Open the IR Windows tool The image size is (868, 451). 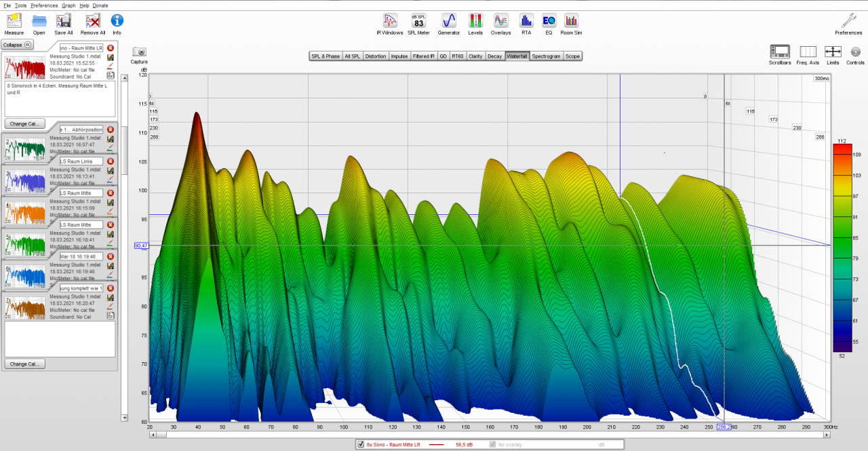pos(390,23)
